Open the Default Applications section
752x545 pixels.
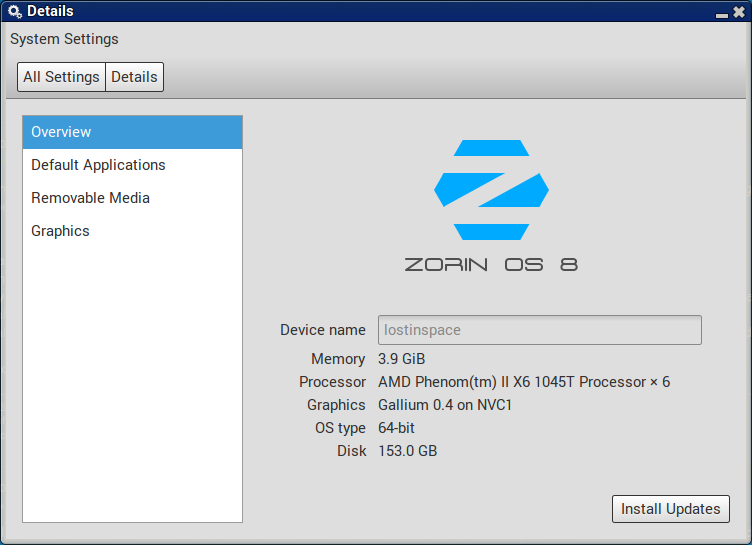[98, 165]
